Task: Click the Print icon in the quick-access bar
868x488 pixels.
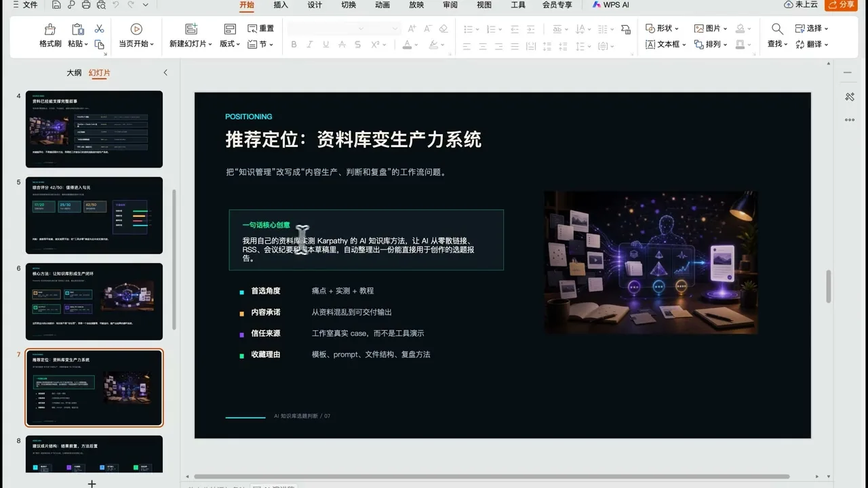Action: pos(86,5)
